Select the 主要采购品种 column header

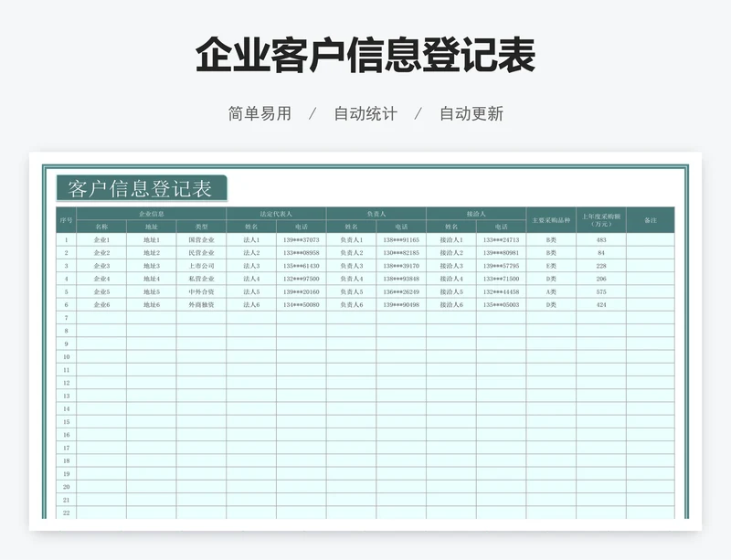tap(551, 220)
